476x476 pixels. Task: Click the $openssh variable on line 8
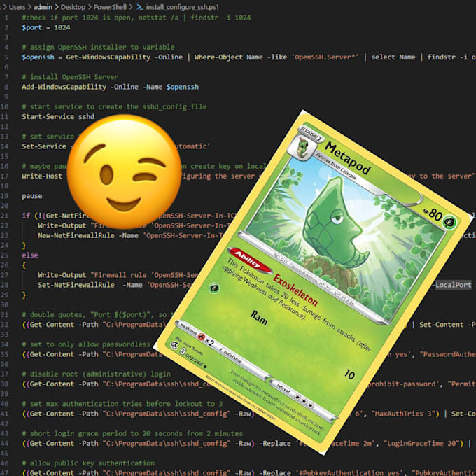183,87
